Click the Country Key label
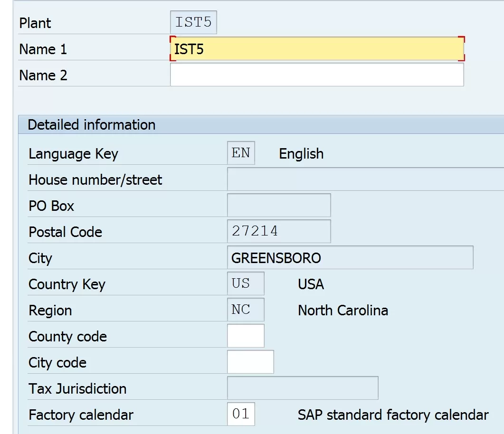This screenshot has height=434, width=504. point(67,284)
